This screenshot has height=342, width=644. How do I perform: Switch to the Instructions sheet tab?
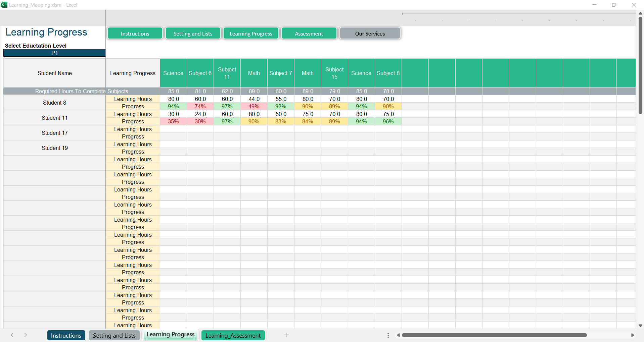pos(66,335)
